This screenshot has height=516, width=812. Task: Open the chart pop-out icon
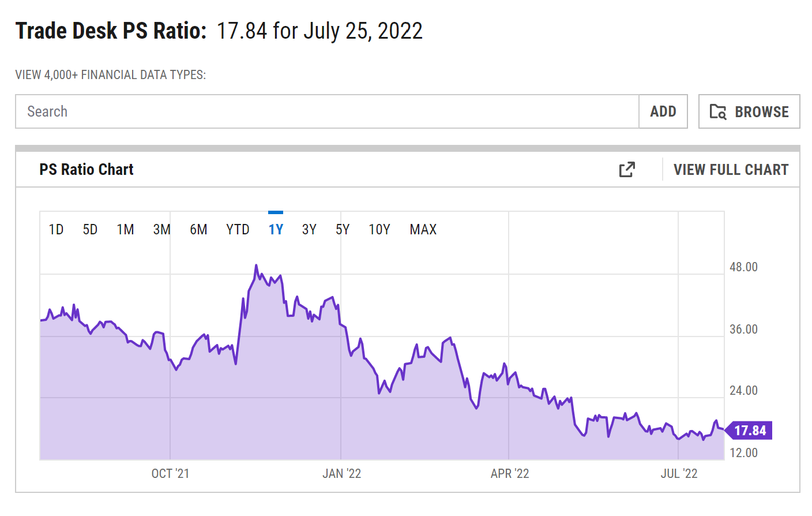tap(626, 170)
